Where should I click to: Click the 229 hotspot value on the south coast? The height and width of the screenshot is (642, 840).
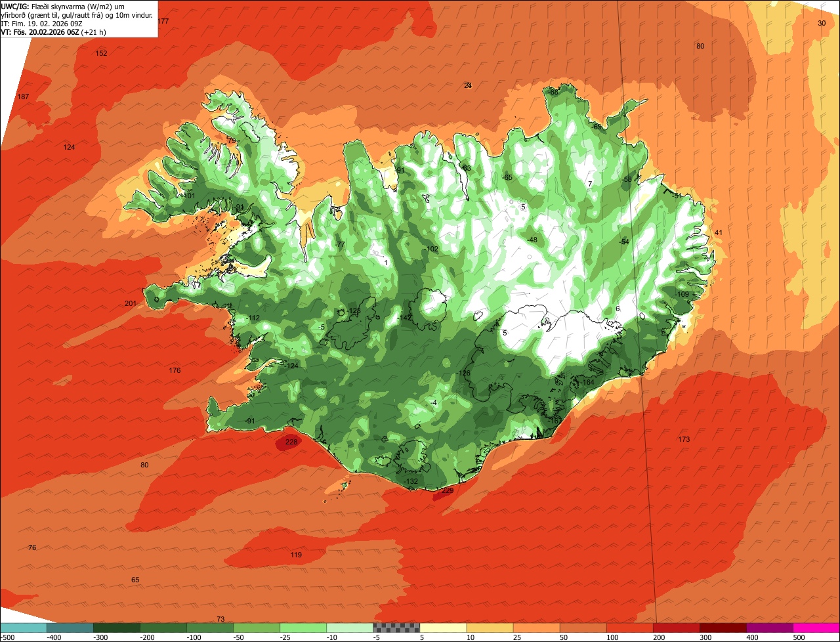point(448,491)
